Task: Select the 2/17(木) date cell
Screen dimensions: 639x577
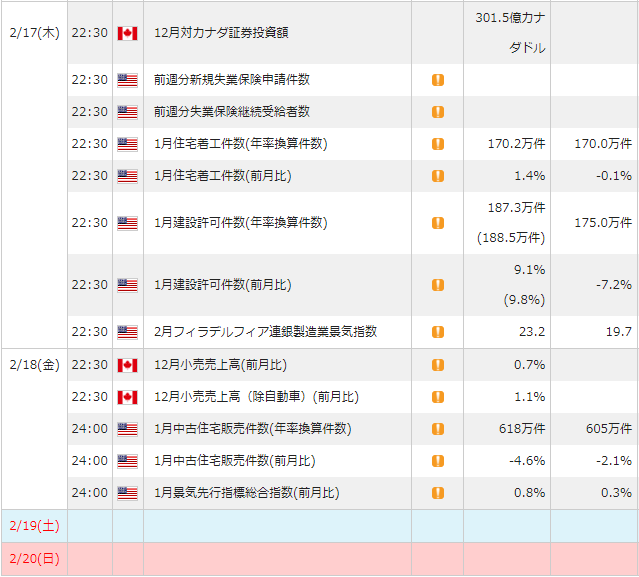Action: [x=35, y=175]
